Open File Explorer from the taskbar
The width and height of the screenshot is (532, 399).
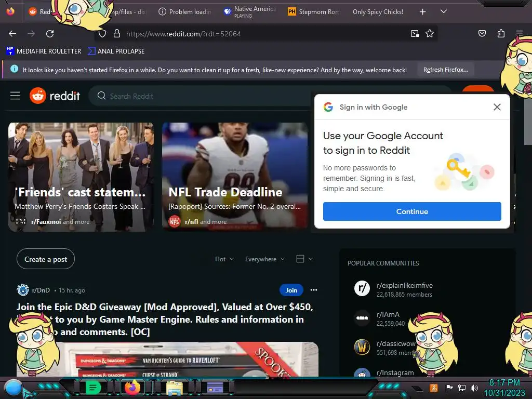click(x=175, y=388)
